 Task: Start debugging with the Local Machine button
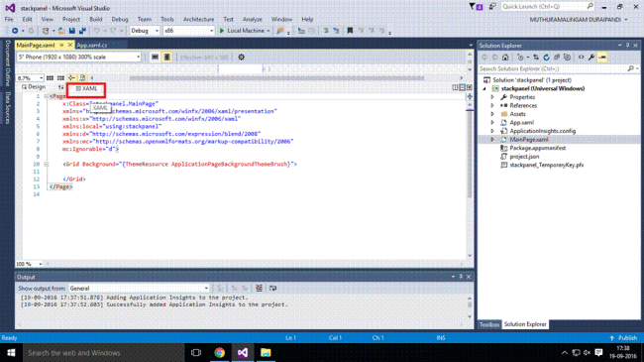242,31
